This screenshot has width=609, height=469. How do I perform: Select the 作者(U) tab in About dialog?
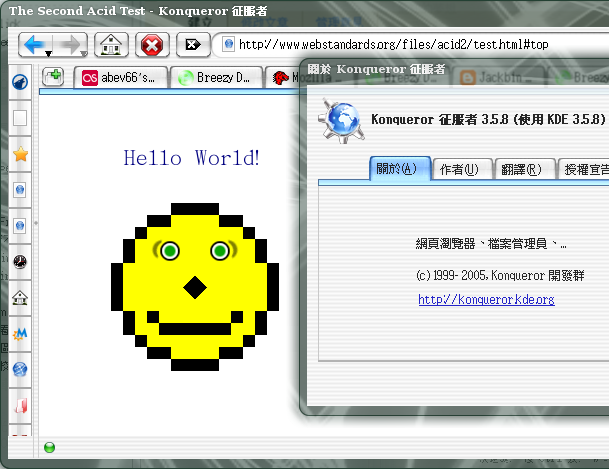click(462, 169)
